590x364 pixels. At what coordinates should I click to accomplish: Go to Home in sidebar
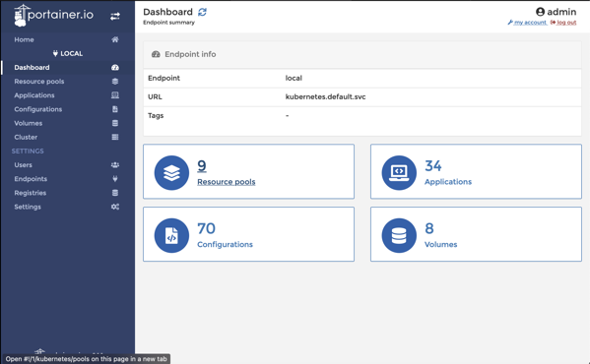(x=24, y=39)
